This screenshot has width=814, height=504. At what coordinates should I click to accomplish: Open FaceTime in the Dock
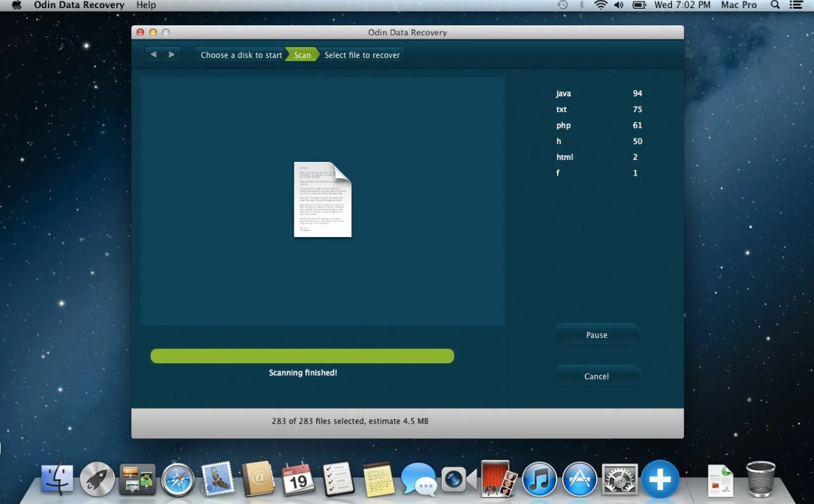(x=459, y=479)
